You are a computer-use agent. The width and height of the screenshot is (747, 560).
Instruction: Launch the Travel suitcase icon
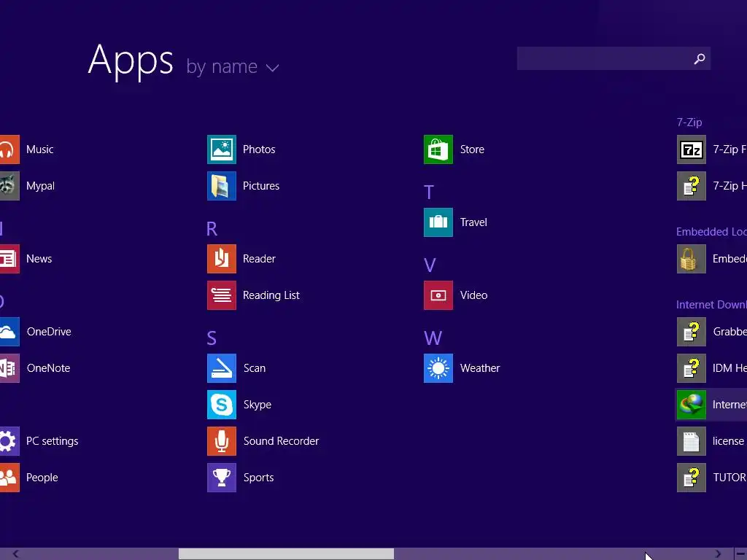438,222
